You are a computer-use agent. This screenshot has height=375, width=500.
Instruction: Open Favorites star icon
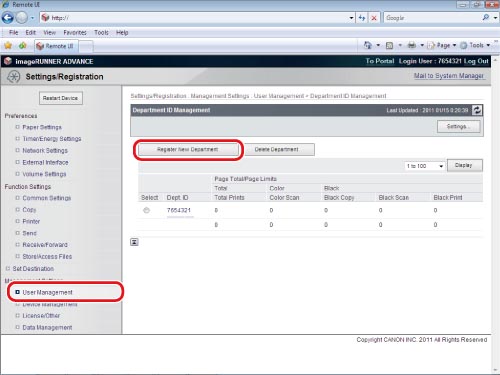pos(8,46)
